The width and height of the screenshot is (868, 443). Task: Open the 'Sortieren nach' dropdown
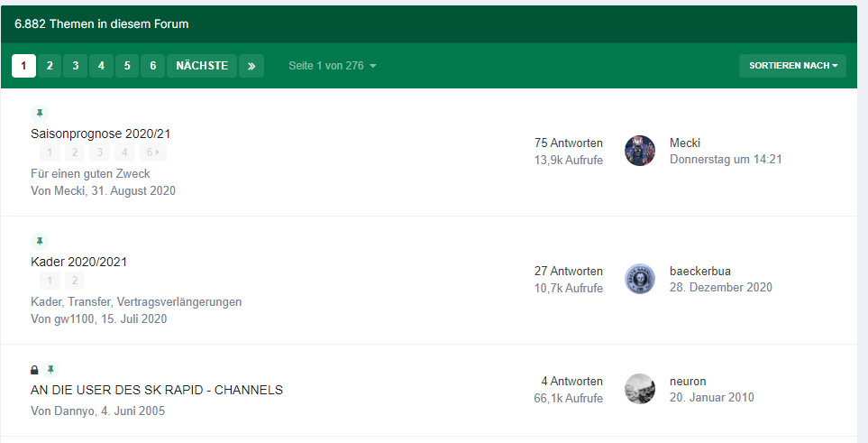[792, 66]
